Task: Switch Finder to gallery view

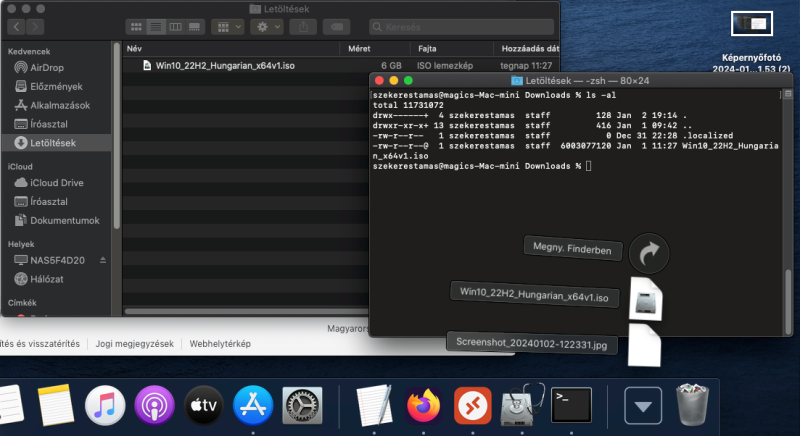Action: pyautogui.click(x=194, y=27)
